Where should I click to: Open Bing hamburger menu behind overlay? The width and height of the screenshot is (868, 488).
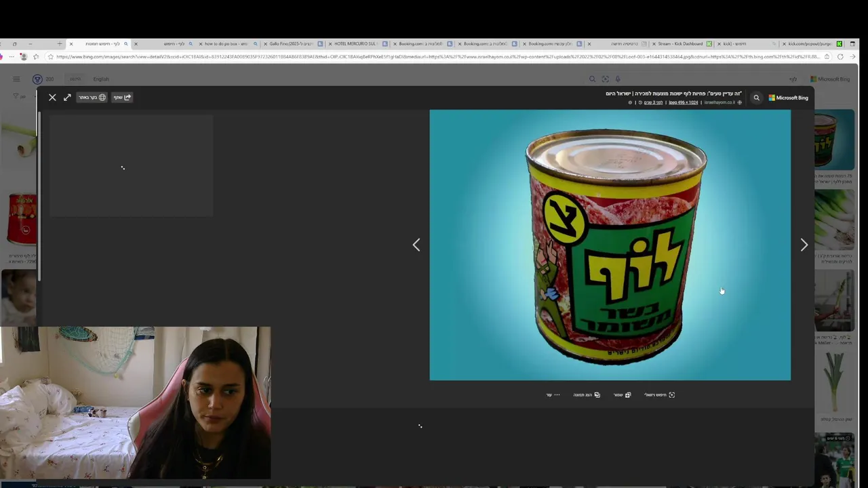point(16,79)
